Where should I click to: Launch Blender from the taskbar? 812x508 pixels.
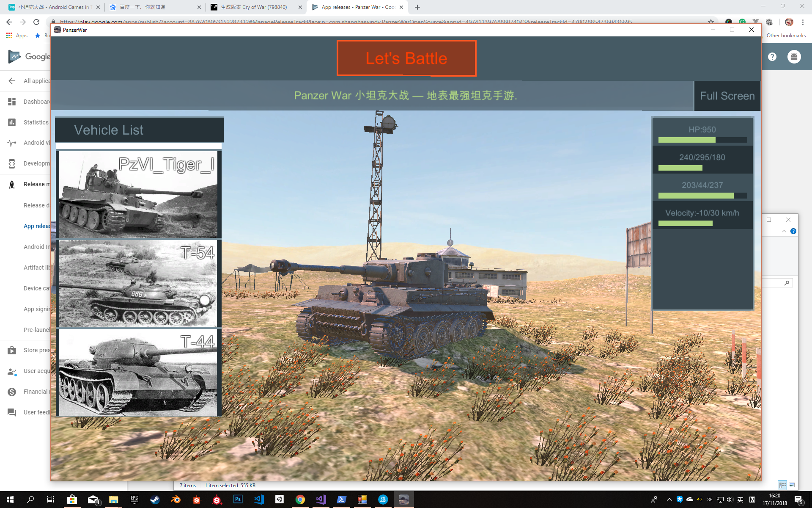pyautogui.click(x=176, y=500)
